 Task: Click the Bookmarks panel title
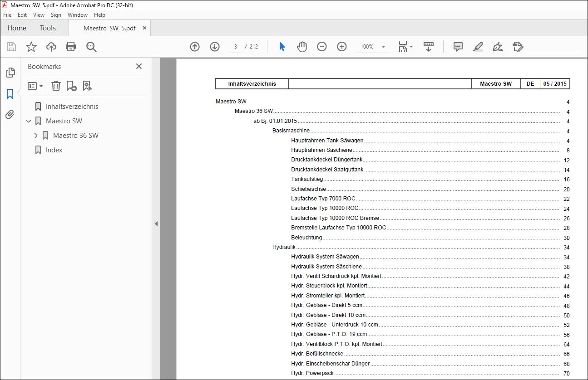click(44, 66)
